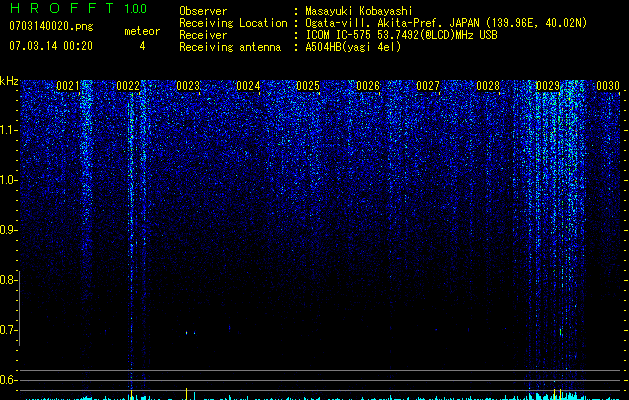Click the 0.6 frequency axis label
Viewport: 629px width, 400px height.
tap(8, 380)
